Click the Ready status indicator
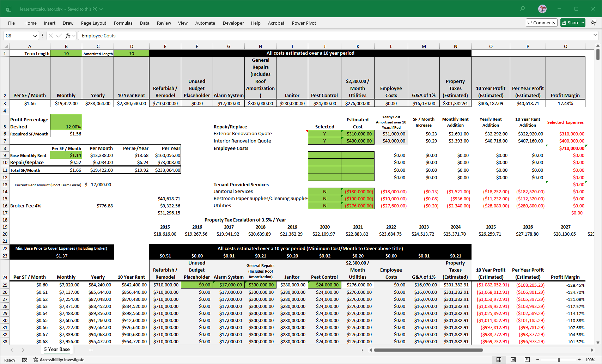This screenshot has width=602, height=364. 10,360
